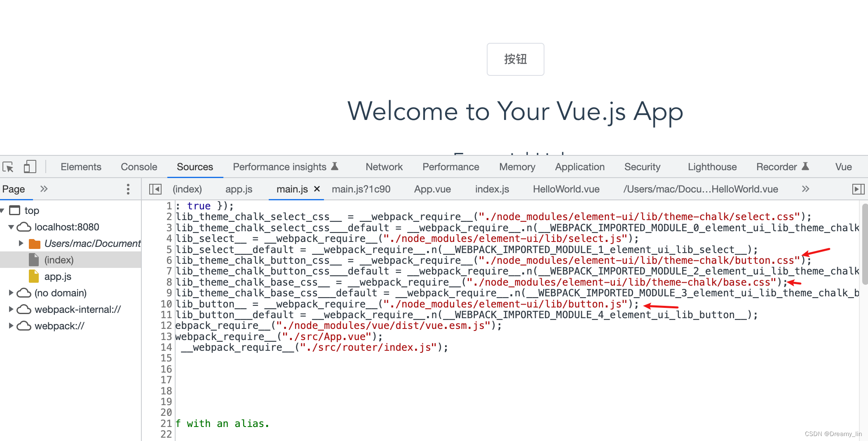Screen dimensions: 868x441
Task: Open the app.js file tab
Action: (x=239, y=189)
